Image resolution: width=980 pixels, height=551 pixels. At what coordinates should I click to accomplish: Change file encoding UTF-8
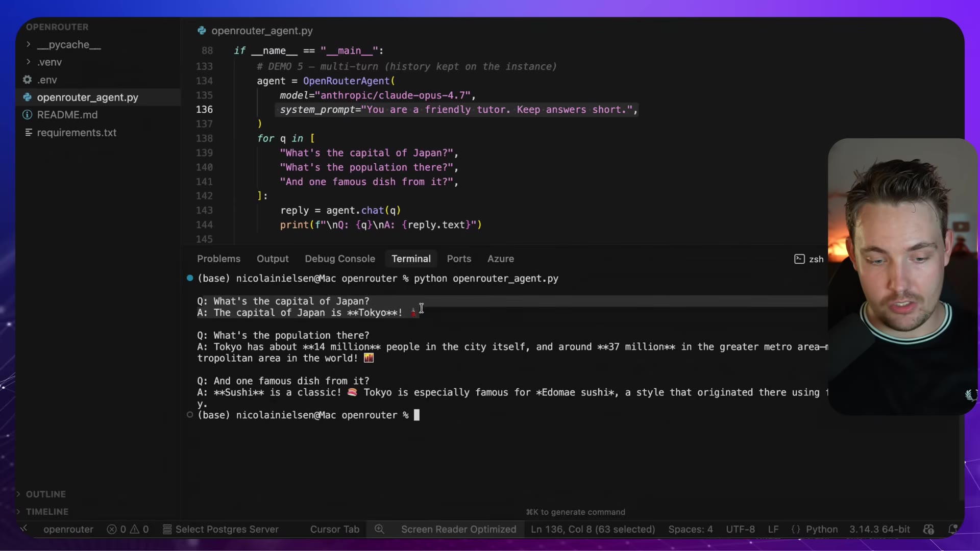pyautogui.click(x=740, y=529)
